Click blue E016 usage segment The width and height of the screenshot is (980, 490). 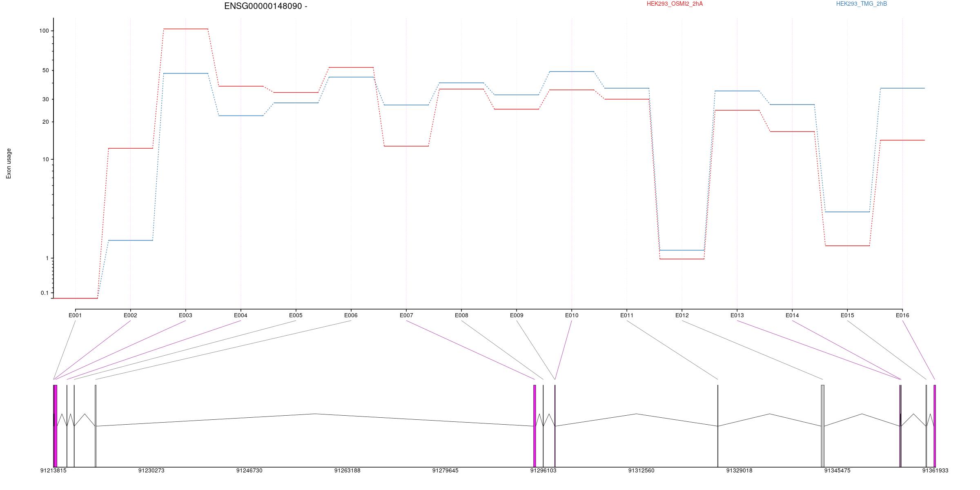pos(902,88)
